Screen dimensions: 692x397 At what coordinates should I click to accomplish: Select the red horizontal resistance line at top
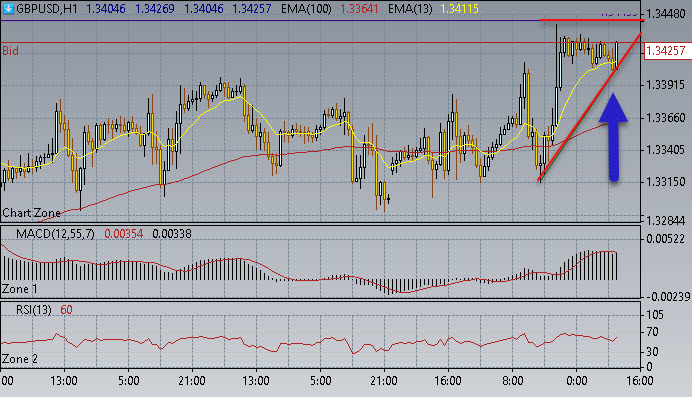(592, 20)
